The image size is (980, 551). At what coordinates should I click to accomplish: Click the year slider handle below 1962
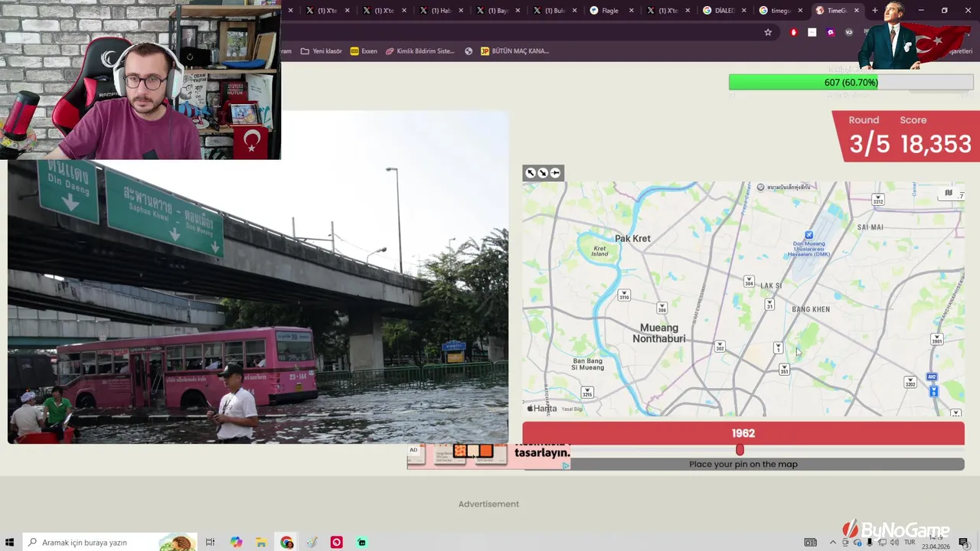click(x=740, y=450)
